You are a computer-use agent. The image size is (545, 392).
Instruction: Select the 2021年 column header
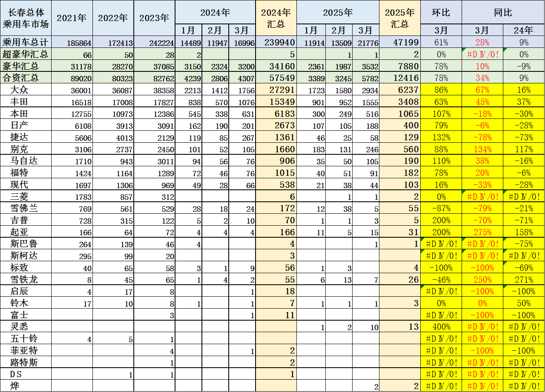tap(72, 18)
